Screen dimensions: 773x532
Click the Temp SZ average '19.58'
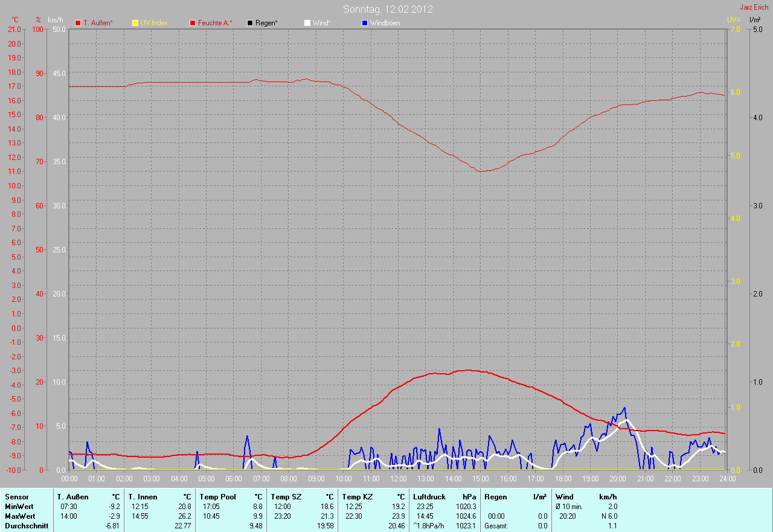[326, 526]
